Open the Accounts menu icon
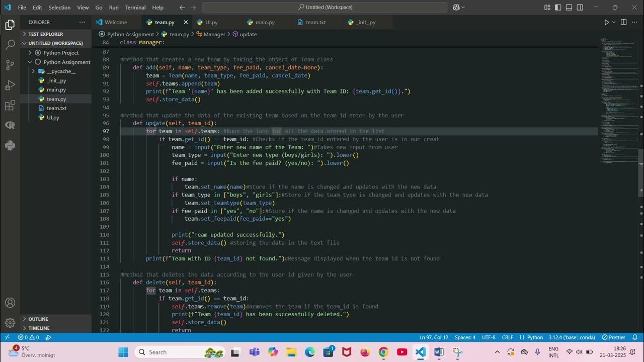644x362 pixels. click(10, 303)
